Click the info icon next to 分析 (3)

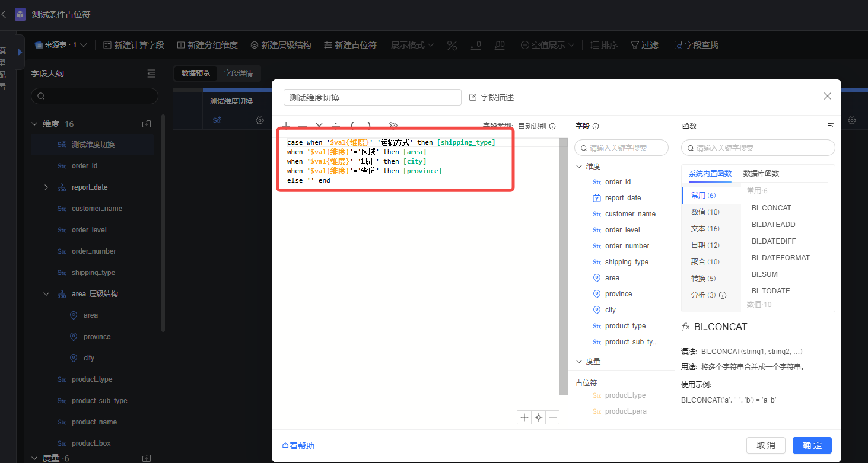pos(723,295)
